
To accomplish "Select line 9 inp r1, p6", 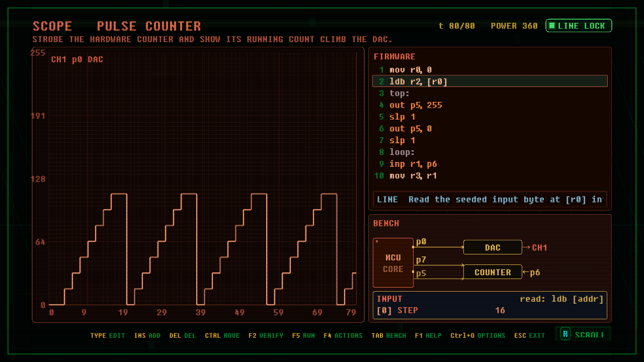I will 490,164.
